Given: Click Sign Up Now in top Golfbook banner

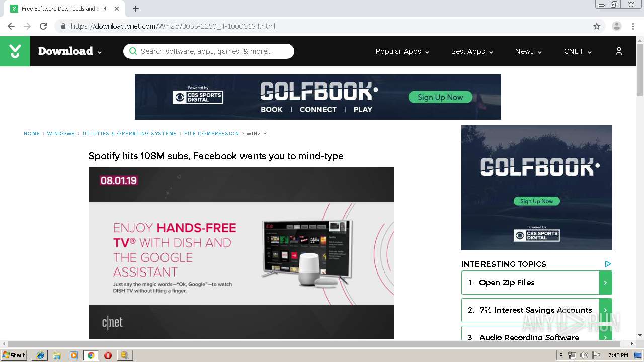Looking at the screenshot, I should click(x=440, y=97).
